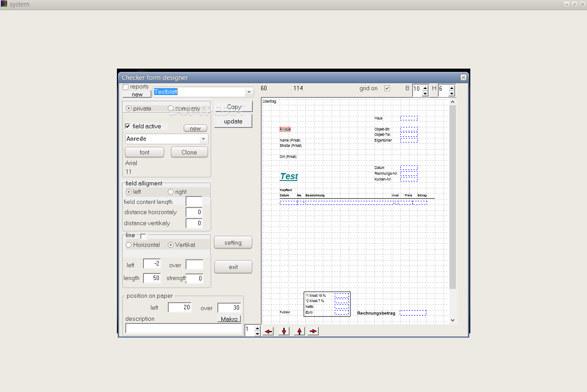Click the Copy button
The height and width of the screenshot is (392, 587).
(x=234, y=107)
